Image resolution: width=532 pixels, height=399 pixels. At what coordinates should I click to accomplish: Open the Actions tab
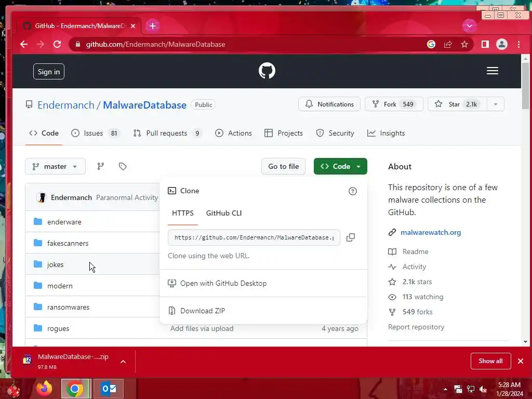pos(233,133)
